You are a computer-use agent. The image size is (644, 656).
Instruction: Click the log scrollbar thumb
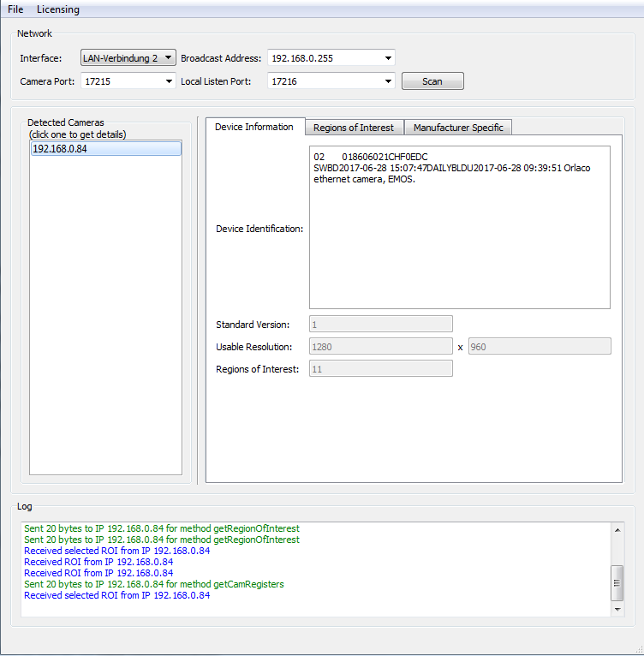click(x=618, y=583)
